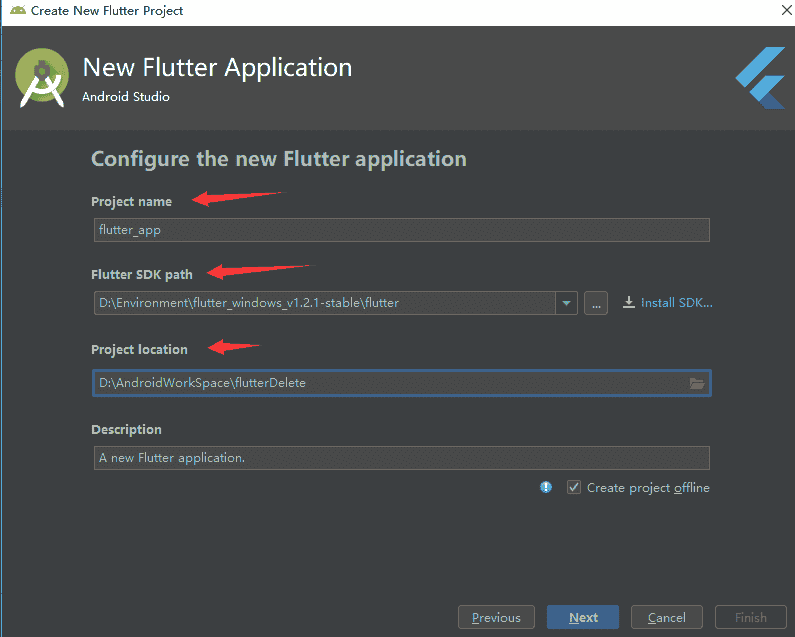Click the Flutter logo in the header
The height and width of the screenshot is (637, 795).
pyautogui.click(x=760, y=77)
